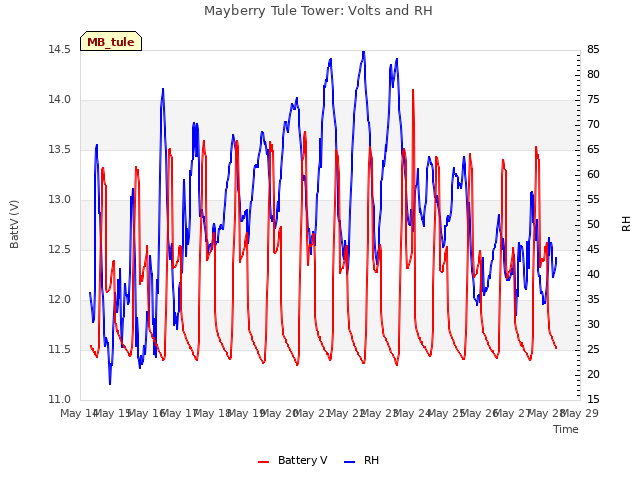Click the 50 right axis tick
640x480 pixels.
click(593, 224)
